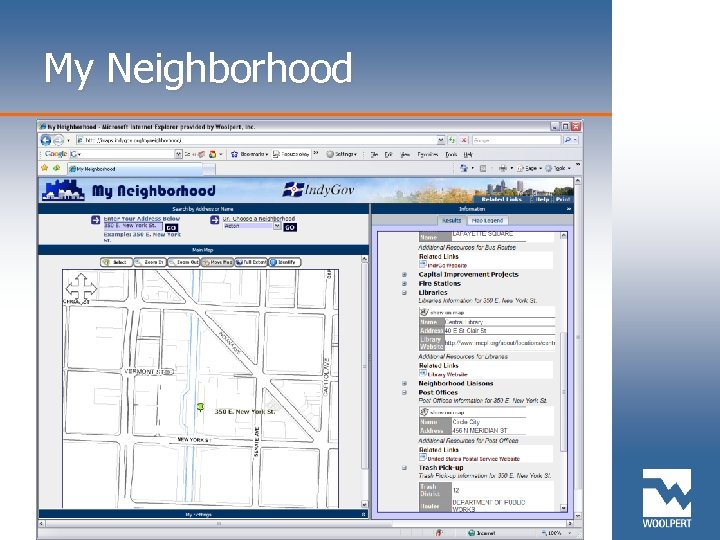The width and height of the screenshot is (720, 540).
Task: Switch to the Map Legend tab
Action: pyautogui.click(x=487, y=220)
